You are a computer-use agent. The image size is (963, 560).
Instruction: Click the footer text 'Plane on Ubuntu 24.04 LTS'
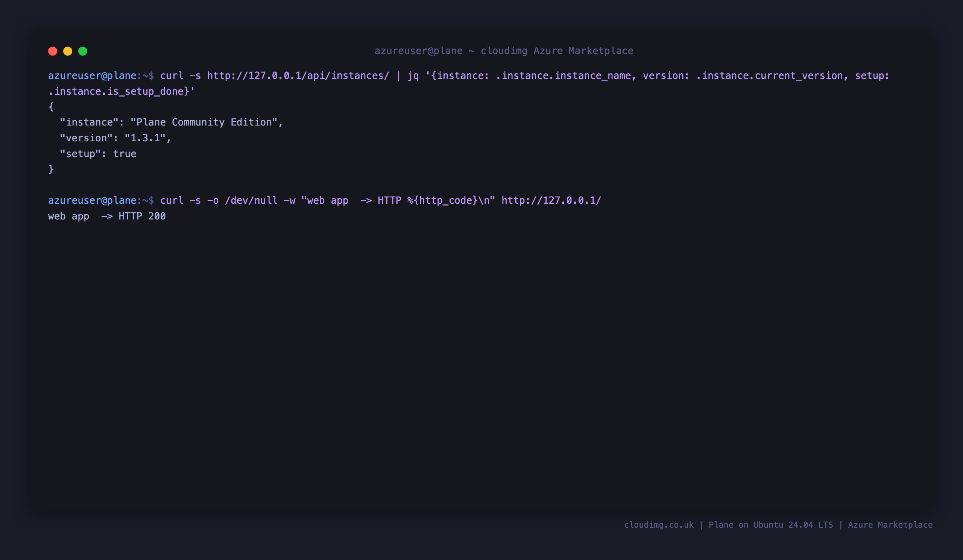click(771, 525)
